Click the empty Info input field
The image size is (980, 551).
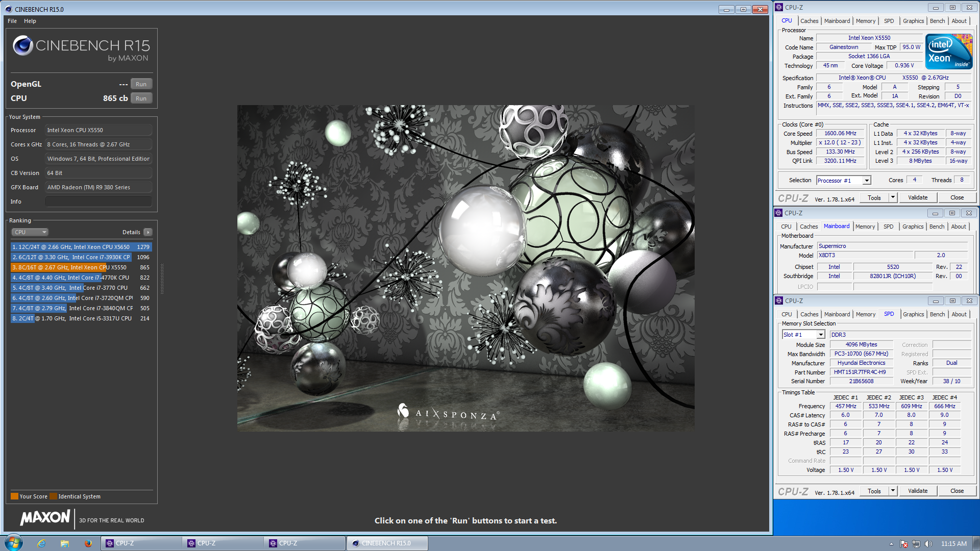click(98, 202)
